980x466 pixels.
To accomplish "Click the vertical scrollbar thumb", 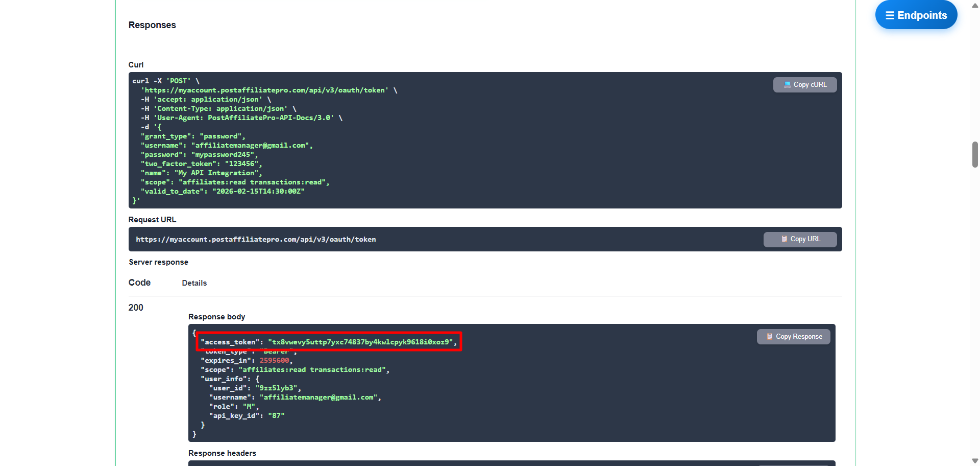I will 975,154.
